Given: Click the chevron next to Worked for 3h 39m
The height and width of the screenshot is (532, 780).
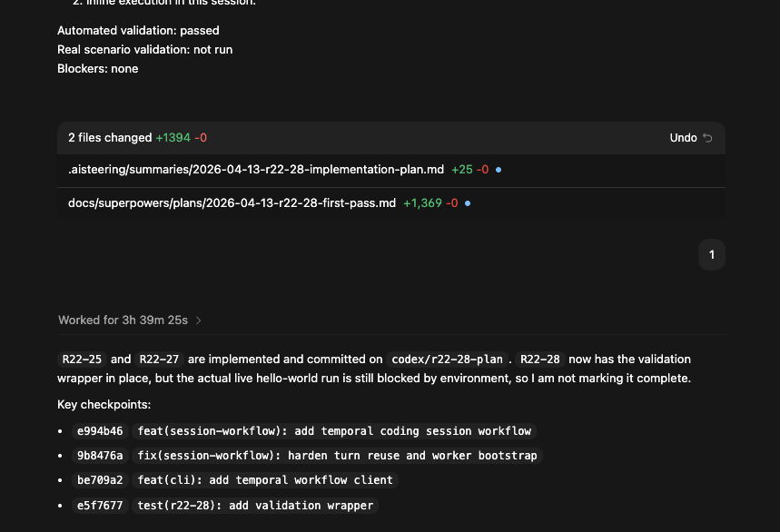Looking at the screenshot, I should coord(199,320).
